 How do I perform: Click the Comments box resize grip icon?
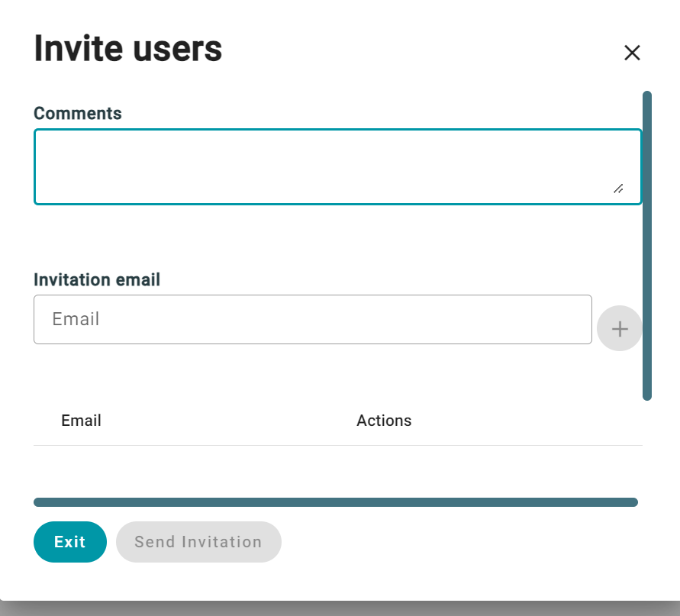coord(618,189)
